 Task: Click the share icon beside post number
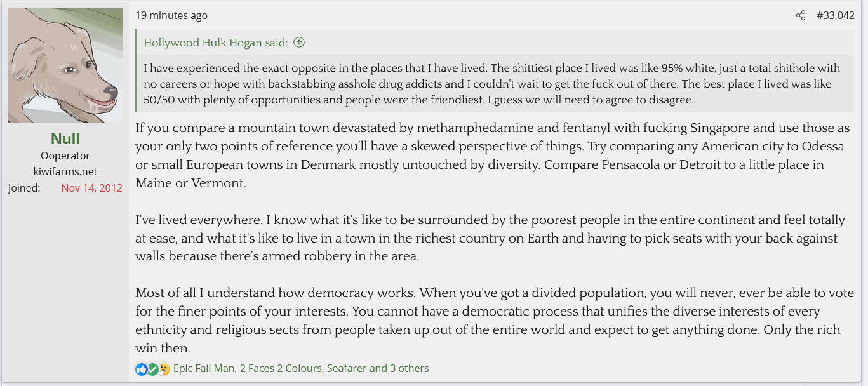click(x=801, y=15)
